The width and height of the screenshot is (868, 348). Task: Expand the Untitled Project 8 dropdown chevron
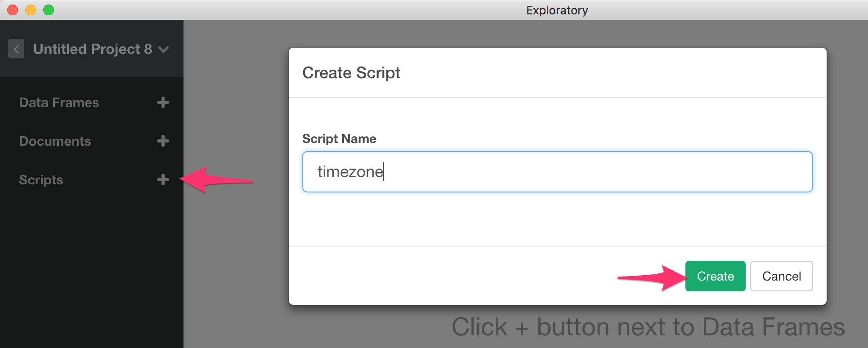click(164, 49)
